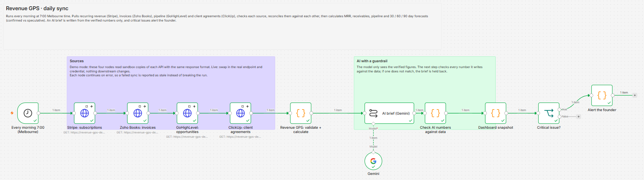Select the AI with a guardrail sticky note
The width and height of the screenshot is (644, 180).
[x=425, y=93]
